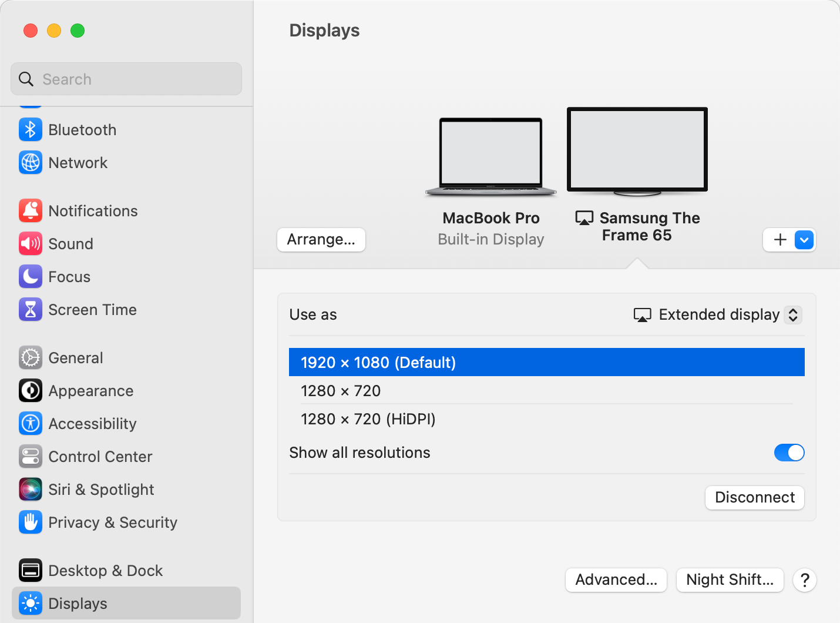This screenshot has height=623, width=840.
Task: Click the plus button to add display
Action: (779, 240)
